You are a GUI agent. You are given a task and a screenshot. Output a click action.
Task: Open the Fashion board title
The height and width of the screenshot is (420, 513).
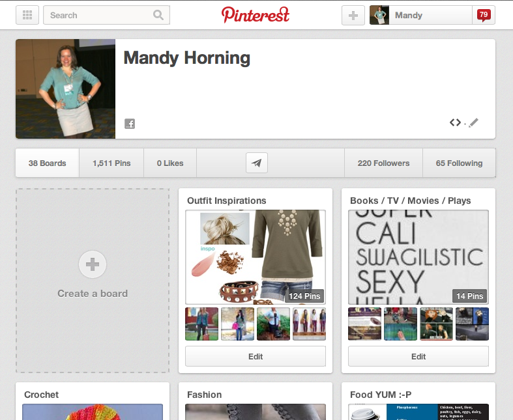coord(205,395)
